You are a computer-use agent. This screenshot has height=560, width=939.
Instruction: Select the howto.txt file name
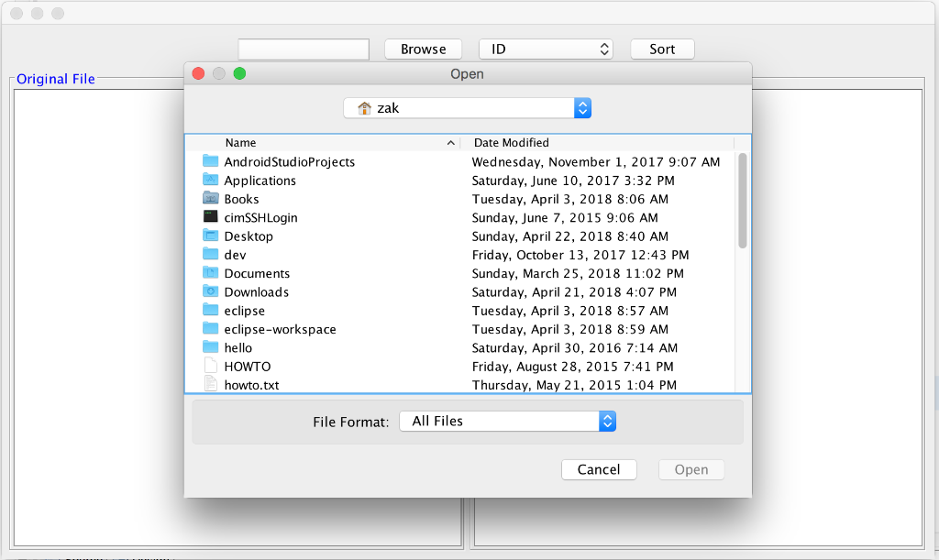(251, 385)
